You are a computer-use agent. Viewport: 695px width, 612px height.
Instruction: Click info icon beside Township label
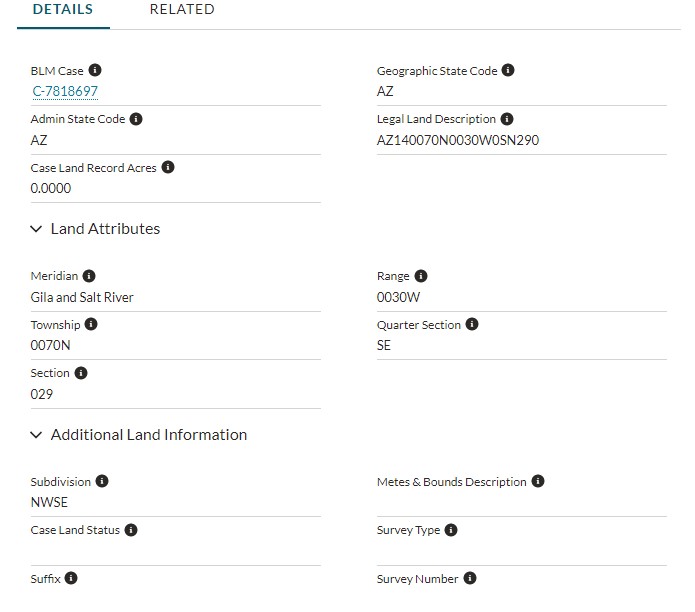click(91, 325)
